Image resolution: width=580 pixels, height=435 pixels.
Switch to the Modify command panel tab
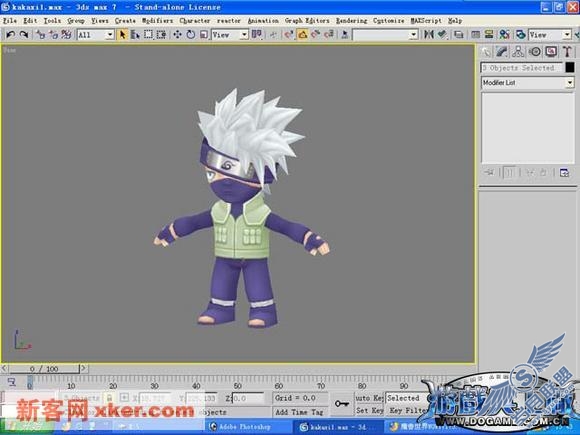click(502, 52)
